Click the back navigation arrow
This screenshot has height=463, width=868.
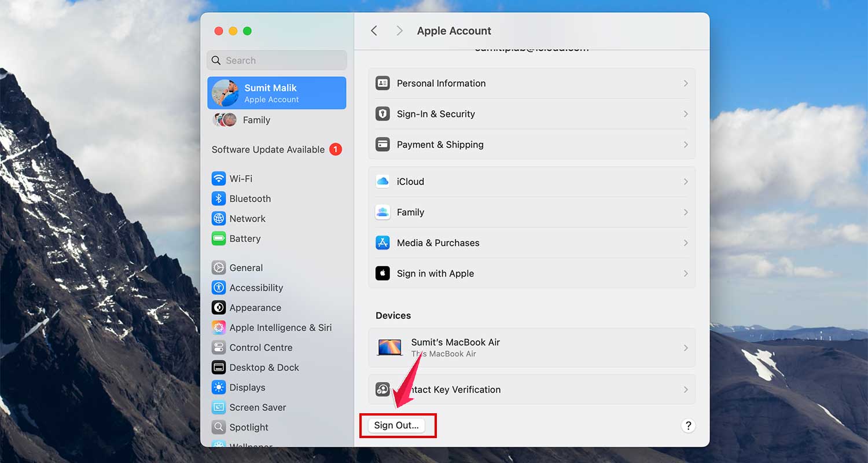(x=373, y=31)
